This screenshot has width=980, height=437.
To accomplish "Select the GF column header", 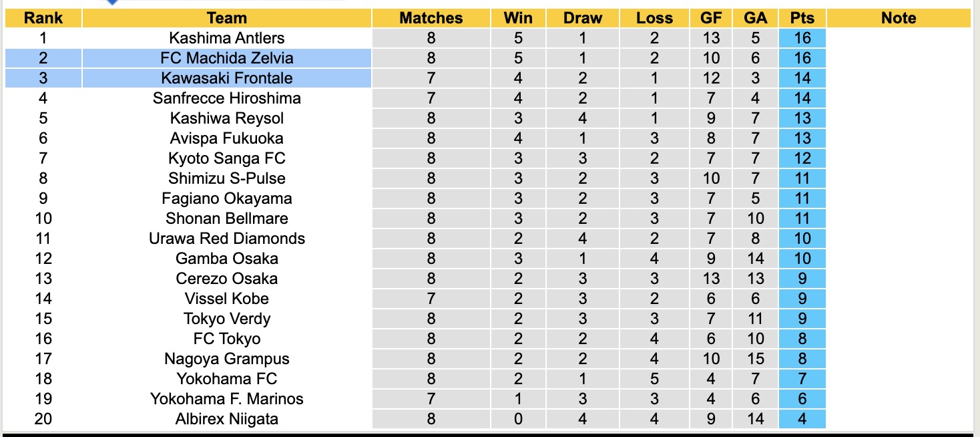I will [x=711, y=18].
